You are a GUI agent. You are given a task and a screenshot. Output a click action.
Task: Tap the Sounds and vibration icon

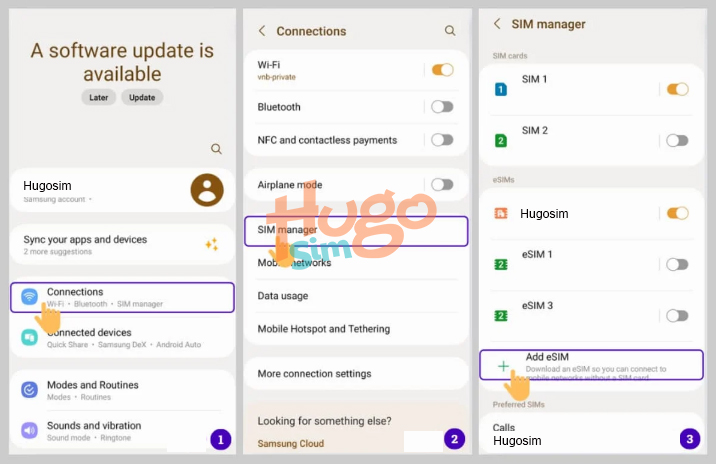29,431
